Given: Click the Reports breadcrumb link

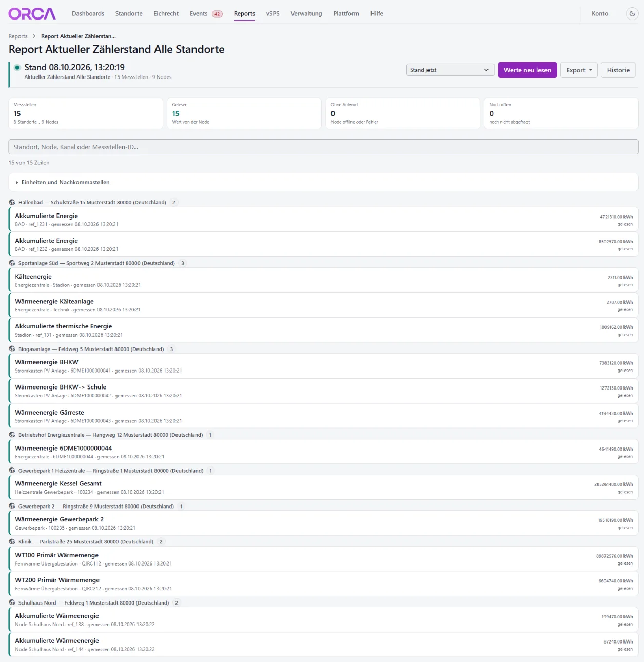Looking at the screenshot, I should pos(18,36).
